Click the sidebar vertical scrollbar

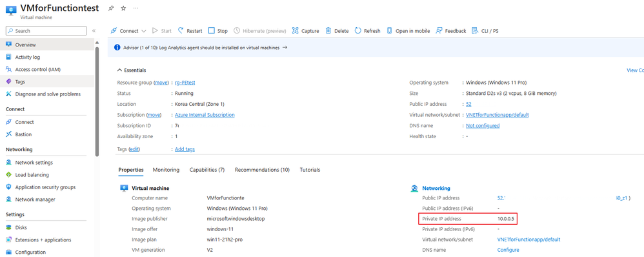[97, 101]
